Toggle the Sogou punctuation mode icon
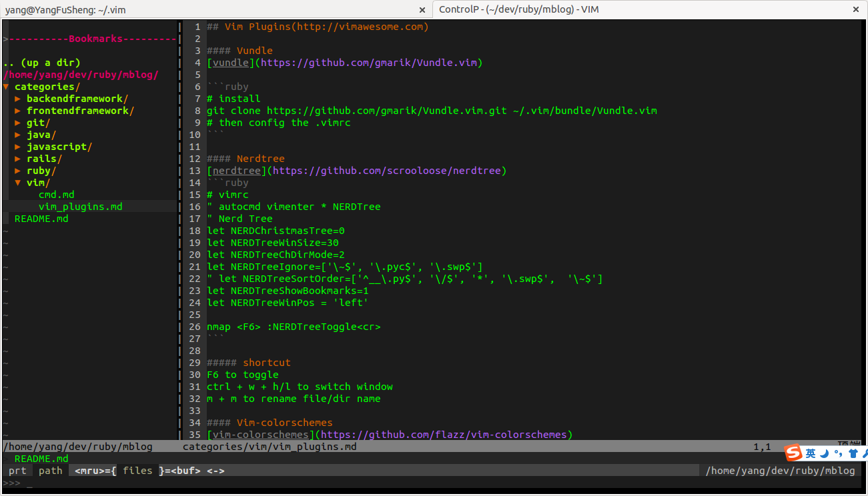This screenshot has height=496, width=868. (838, 455)
